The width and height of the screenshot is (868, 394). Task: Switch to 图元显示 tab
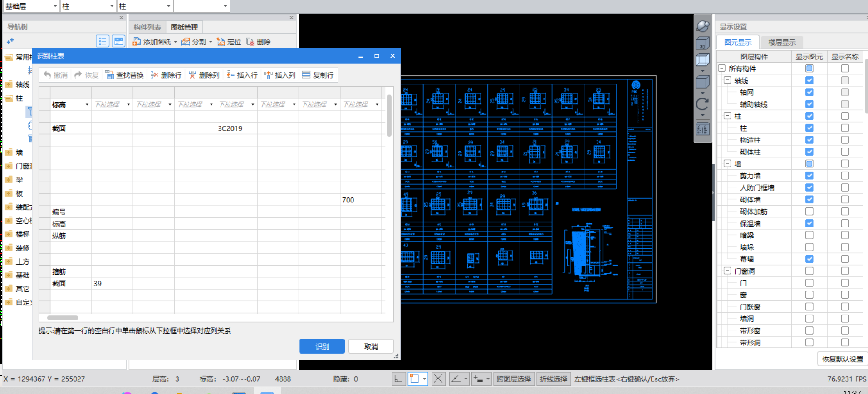pyautogui.click(x=738, y=42)
